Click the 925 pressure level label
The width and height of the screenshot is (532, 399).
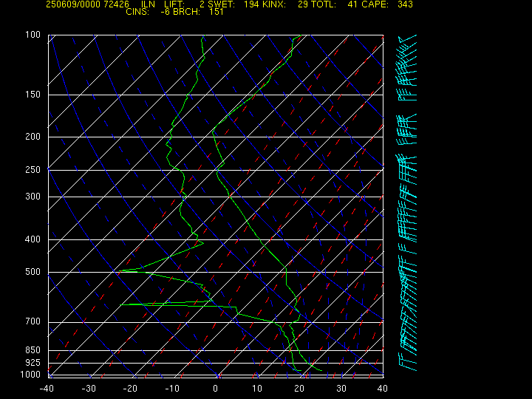[x=33, y=363]
